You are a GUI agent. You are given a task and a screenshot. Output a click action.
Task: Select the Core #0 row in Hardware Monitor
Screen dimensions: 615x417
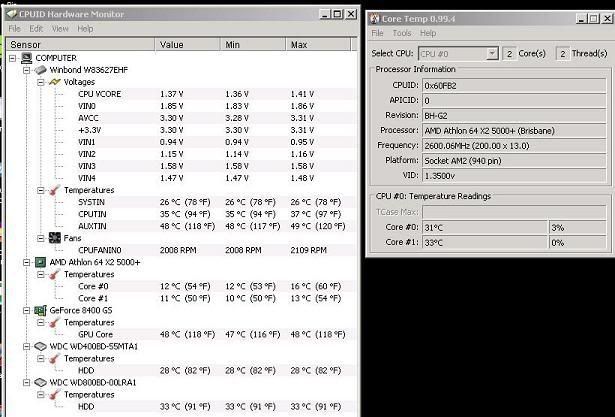coord(216,286)
